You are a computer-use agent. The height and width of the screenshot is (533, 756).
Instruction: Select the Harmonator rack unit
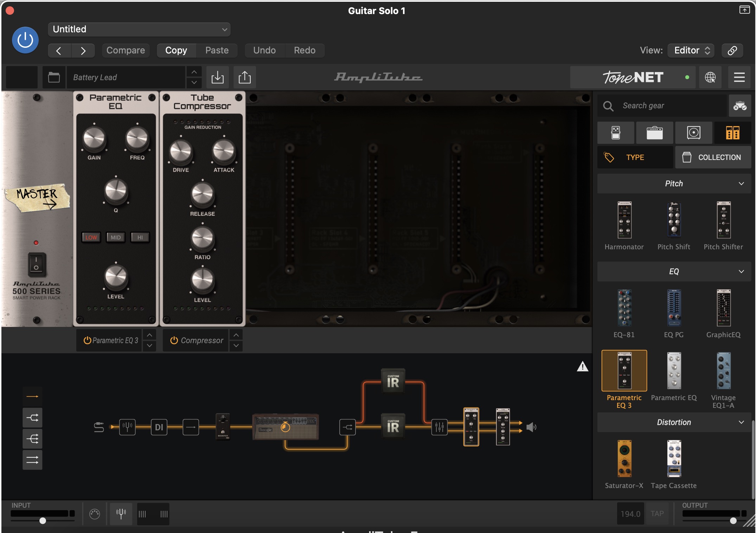(x=624, y=220)
